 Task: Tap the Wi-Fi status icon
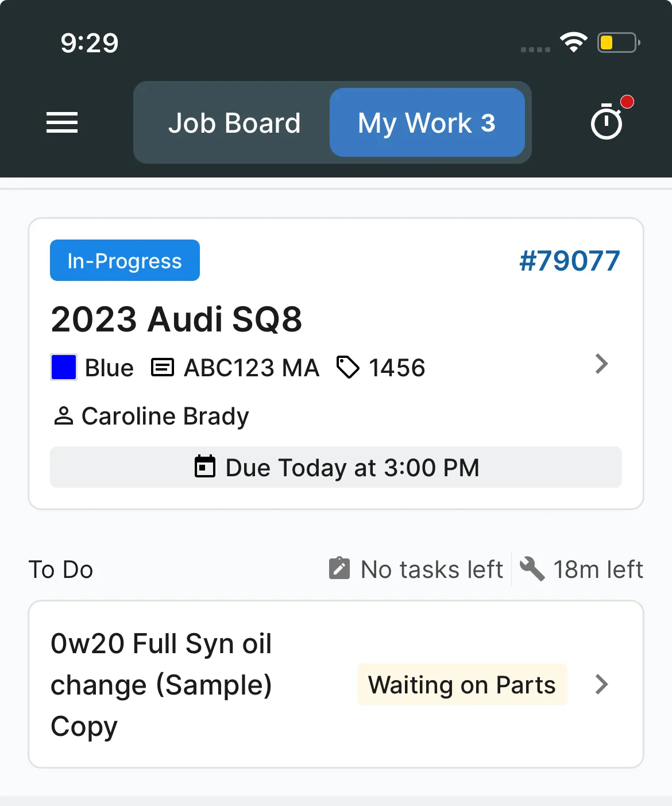click(574, 43)
